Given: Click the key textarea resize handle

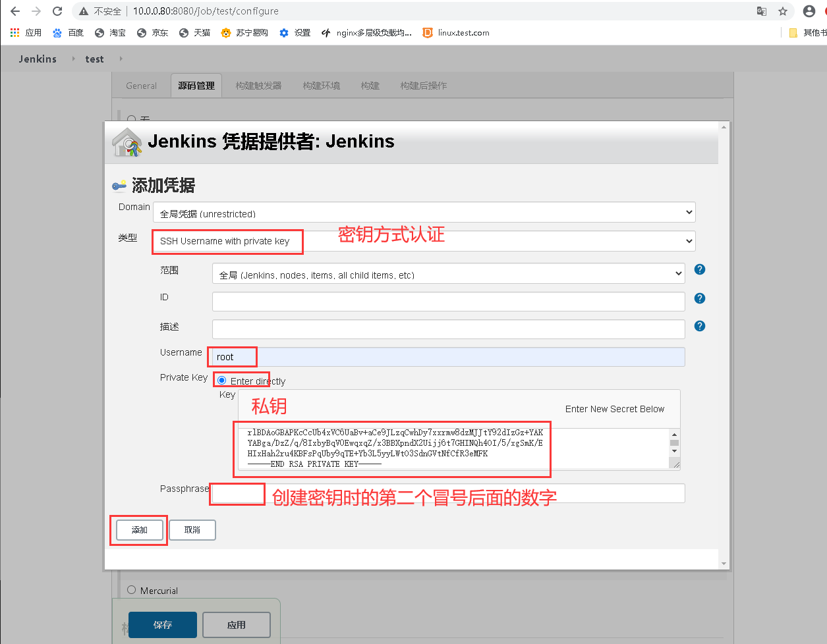Looking at the screenshot, I should [675, 464].
